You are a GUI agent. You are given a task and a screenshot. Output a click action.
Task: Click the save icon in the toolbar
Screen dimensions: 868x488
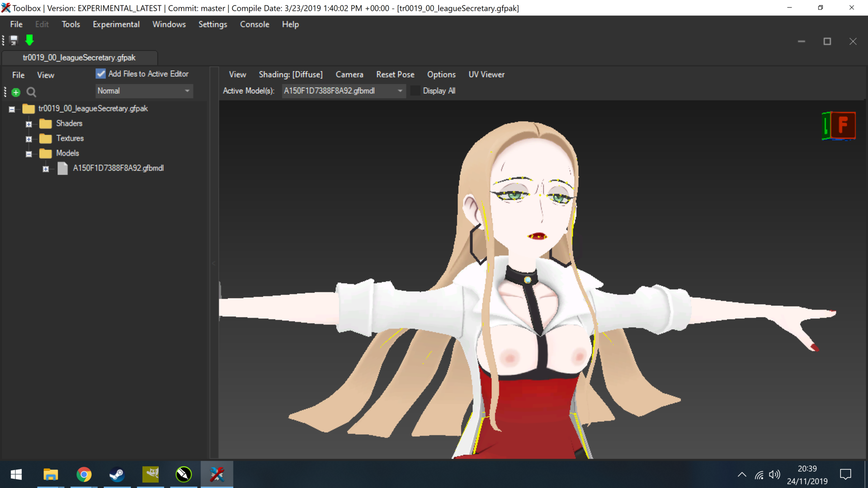14,41
